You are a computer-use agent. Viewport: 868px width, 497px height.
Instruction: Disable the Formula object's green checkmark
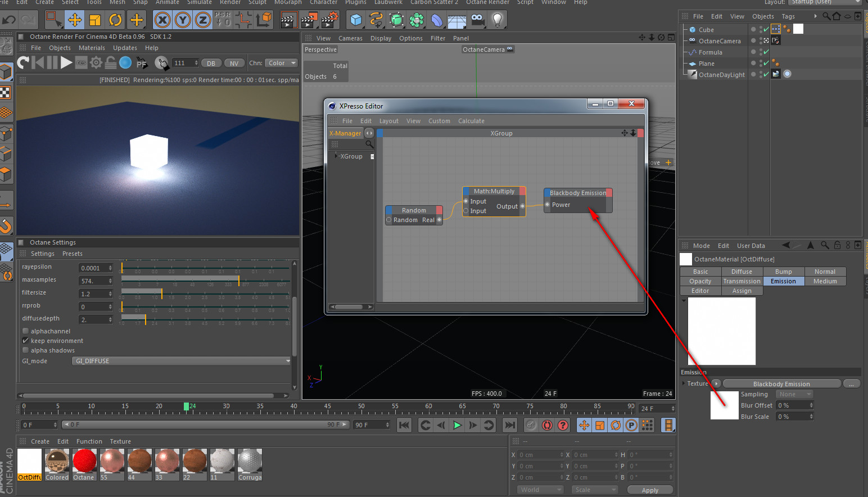[x=765, y=52]
